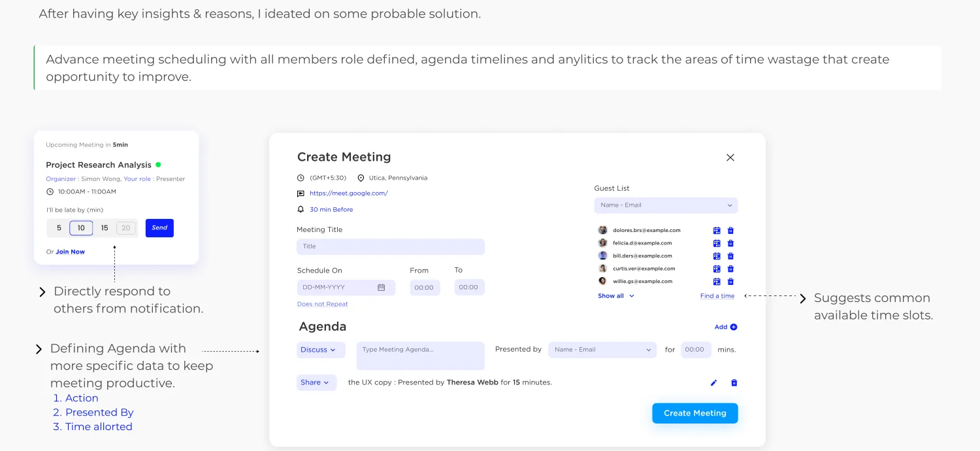
Task: Open the Find a time link
Action: coord(717,296)
